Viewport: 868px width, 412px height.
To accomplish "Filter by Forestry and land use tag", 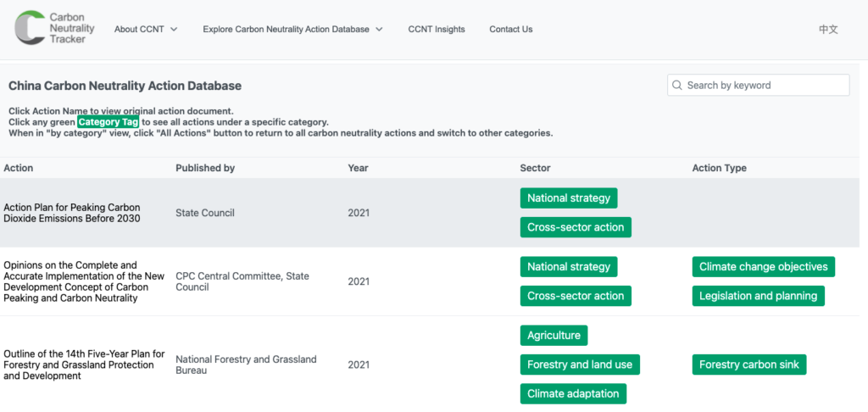I will point(579,365).
